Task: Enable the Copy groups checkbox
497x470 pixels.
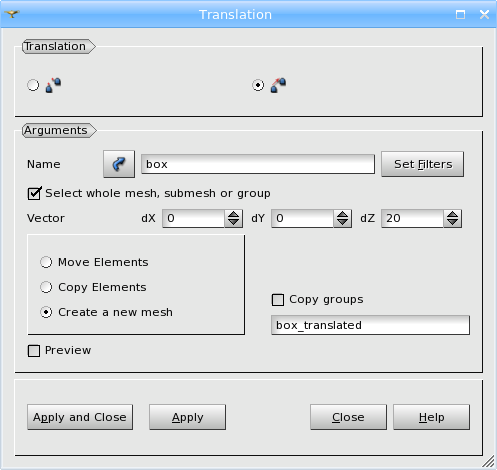Action: [x=278, y=300]
